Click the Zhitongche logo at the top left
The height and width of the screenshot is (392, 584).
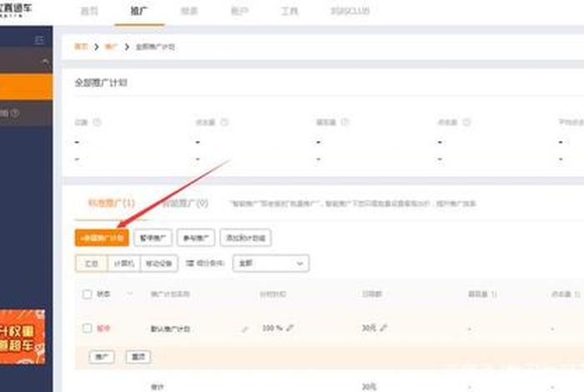[16, 9]
